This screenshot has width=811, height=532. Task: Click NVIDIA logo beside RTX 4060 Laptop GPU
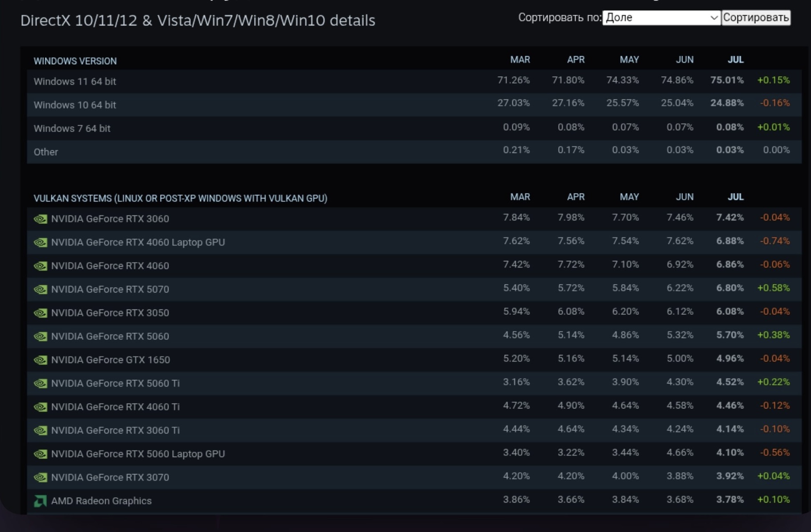tap(41, 243)
